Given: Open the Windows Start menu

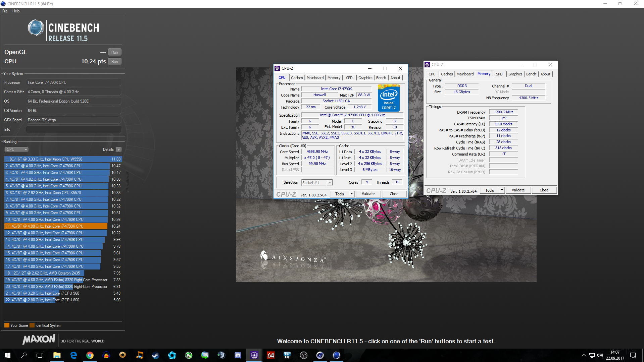Looking at the screenshot, I should click(8, 355).
